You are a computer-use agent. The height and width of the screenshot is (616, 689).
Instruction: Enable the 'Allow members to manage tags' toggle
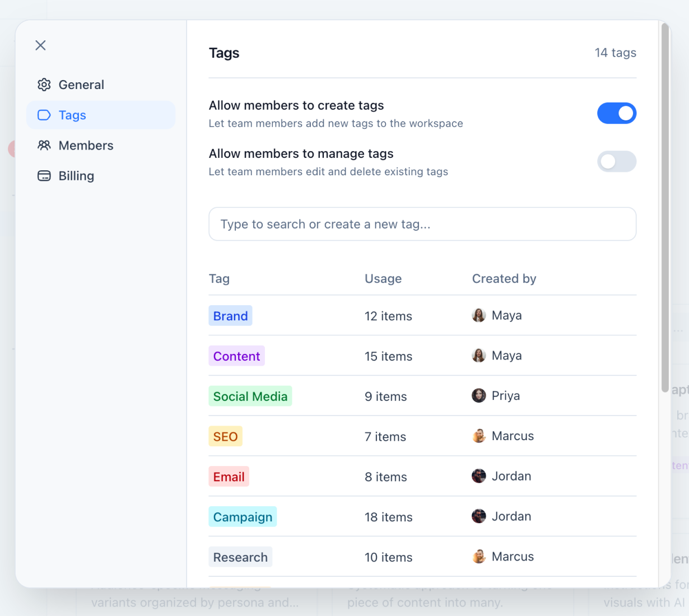pos(617,162)
